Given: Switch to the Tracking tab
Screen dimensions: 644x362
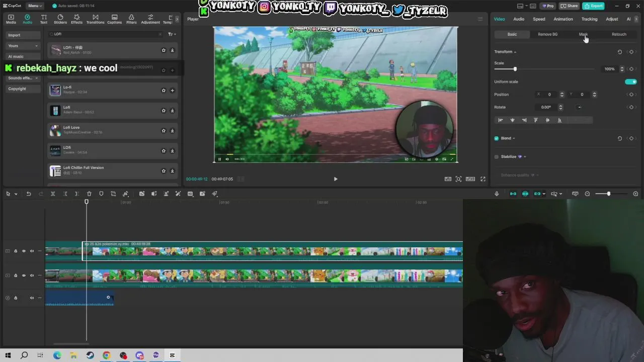Looking at the screenshot, I should coord(589,19).
